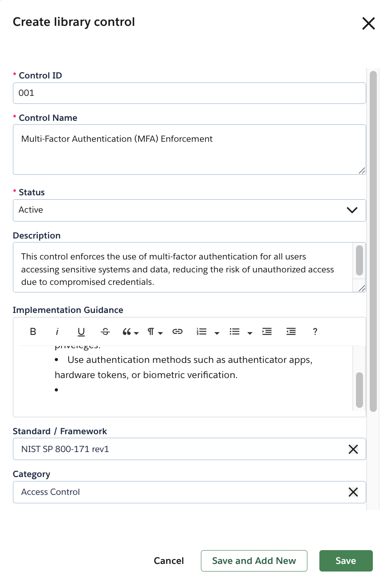
Task: Increase indent in rich text toolbar
Action: [267, 332]
